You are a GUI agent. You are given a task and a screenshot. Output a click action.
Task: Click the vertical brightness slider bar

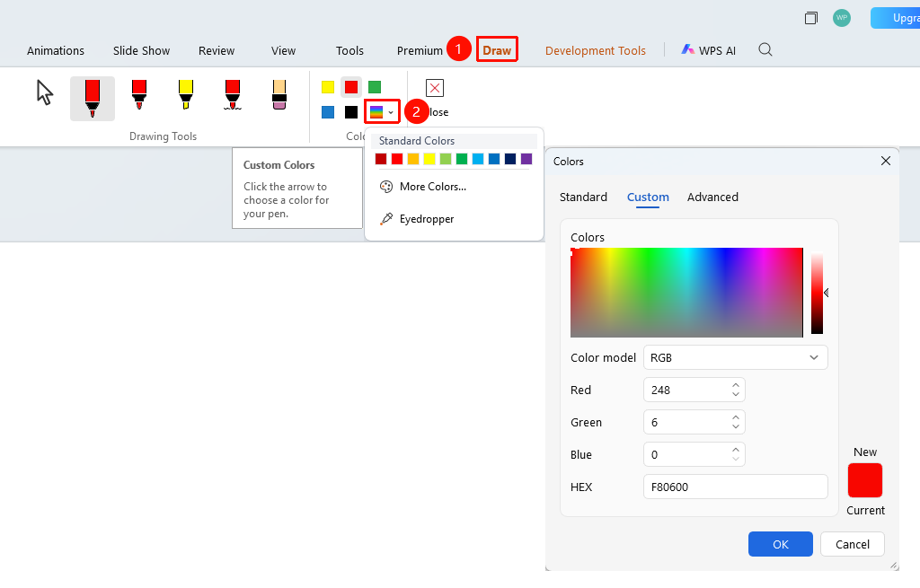(817, 293)
